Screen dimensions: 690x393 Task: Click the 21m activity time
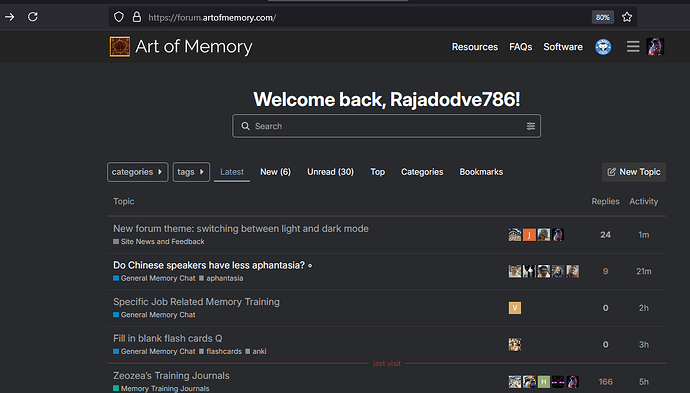coord(643,272)
